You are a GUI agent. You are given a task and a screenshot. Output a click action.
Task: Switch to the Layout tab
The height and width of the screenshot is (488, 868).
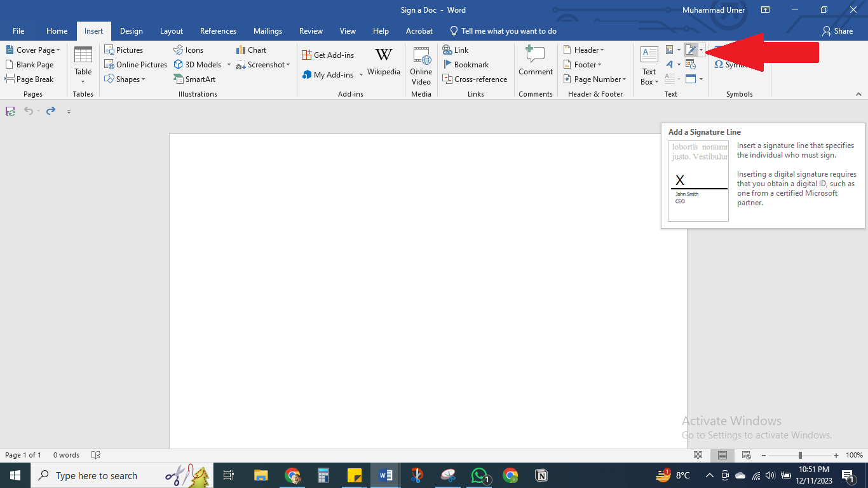(172, 30)
